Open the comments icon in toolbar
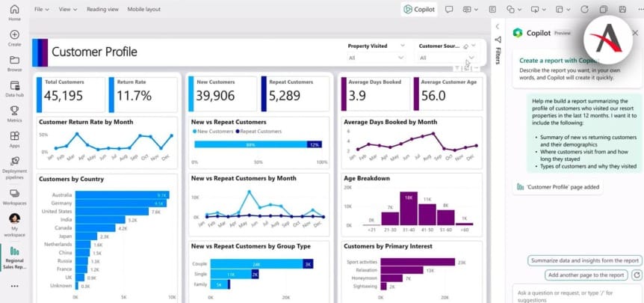The height and width of the screenshot is (303, 644). click(x=449, y=10)
